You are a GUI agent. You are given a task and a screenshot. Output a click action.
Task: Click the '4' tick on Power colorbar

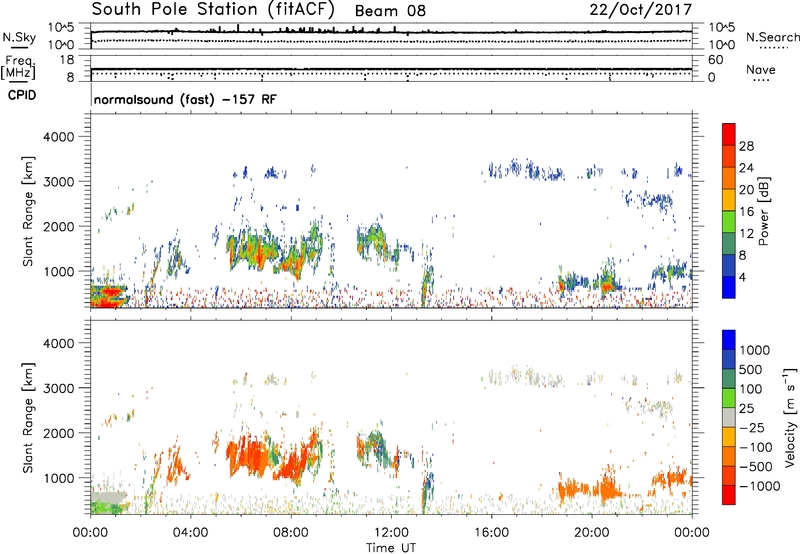[742, 277]
